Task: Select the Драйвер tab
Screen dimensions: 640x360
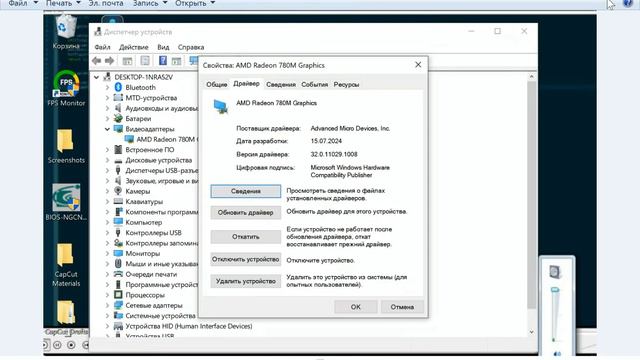Action: [x=246, y=84]
